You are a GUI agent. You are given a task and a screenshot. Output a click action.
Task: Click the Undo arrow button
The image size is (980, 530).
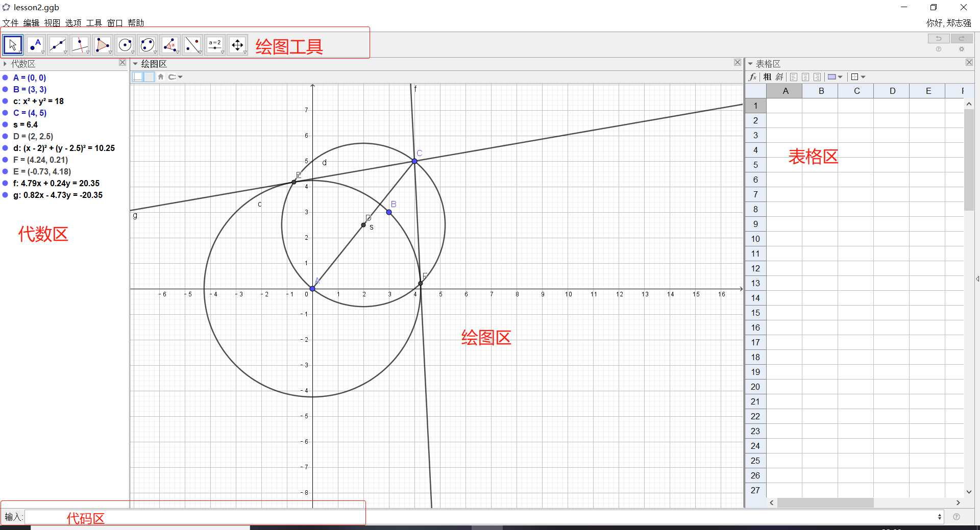[x=939, y=38]
